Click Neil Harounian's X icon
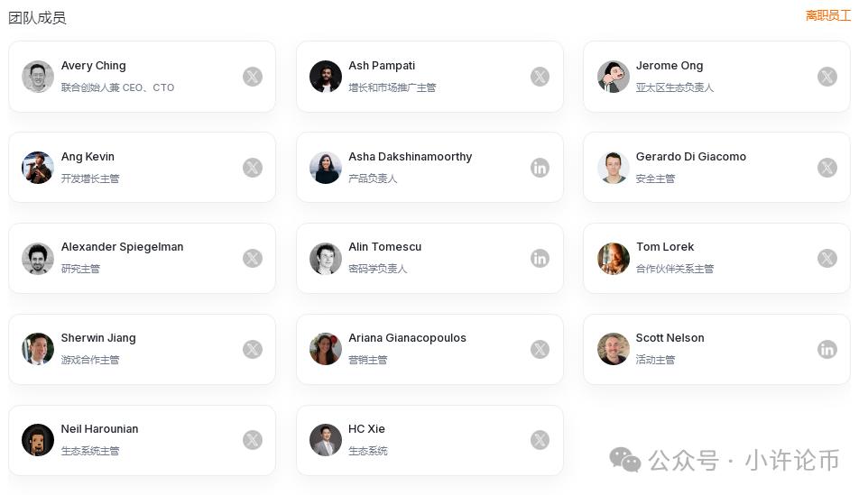 click(253, 440)
